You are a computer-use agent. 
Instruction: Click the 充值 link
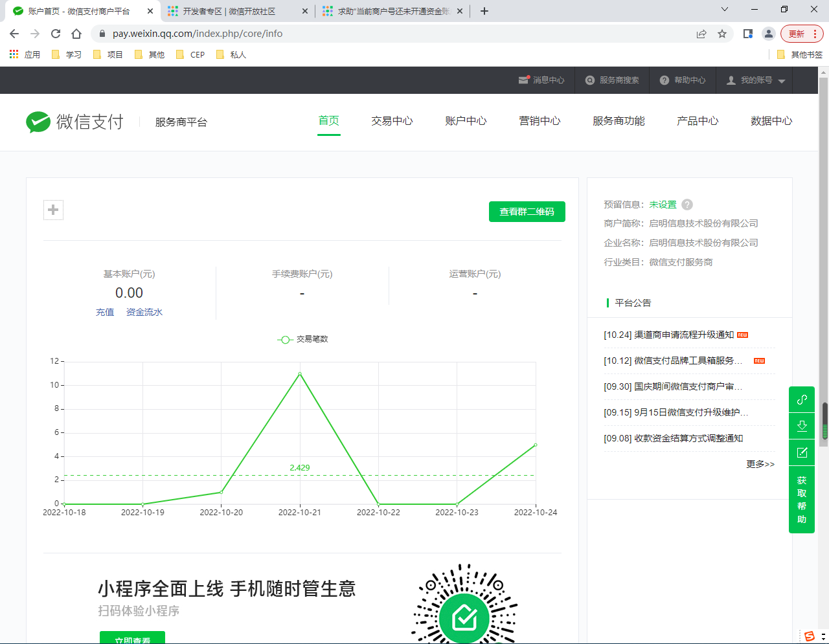tap(105, 312)
